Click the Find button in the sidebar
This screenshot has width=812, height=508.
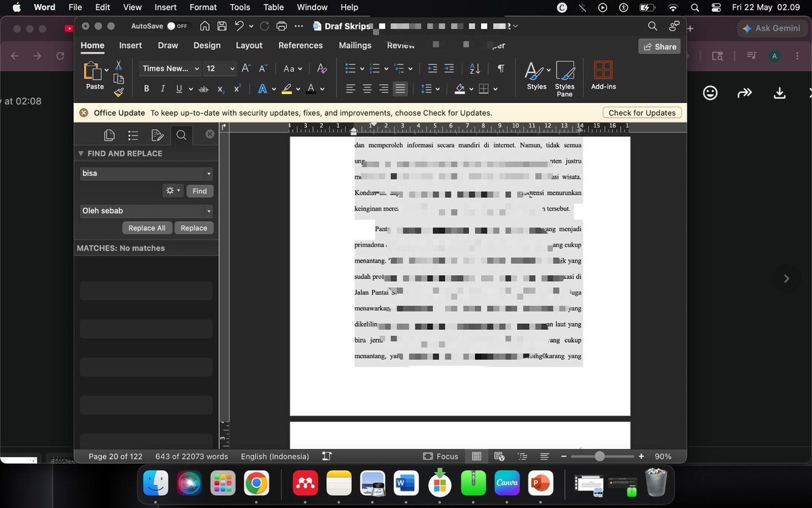200,191
